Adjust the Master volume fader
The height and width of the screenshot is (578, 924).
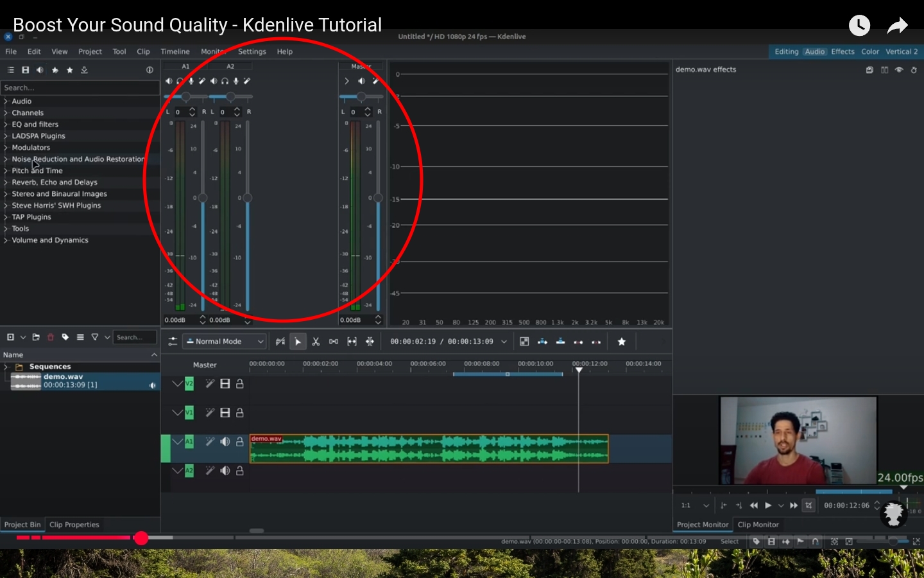pos(378,198)
